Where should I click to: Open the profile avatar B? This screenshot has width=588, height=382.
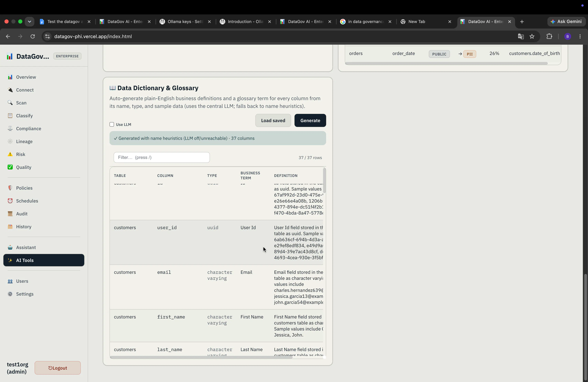(568, 37)
